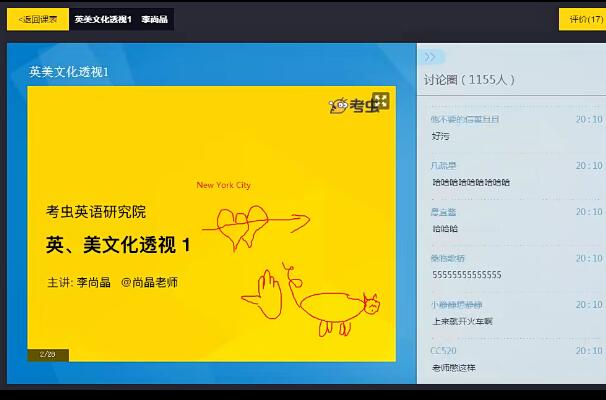The image size is (606, 400).
Task: Click the slide title 英、美文化透视 1
Action: [118, 245]
